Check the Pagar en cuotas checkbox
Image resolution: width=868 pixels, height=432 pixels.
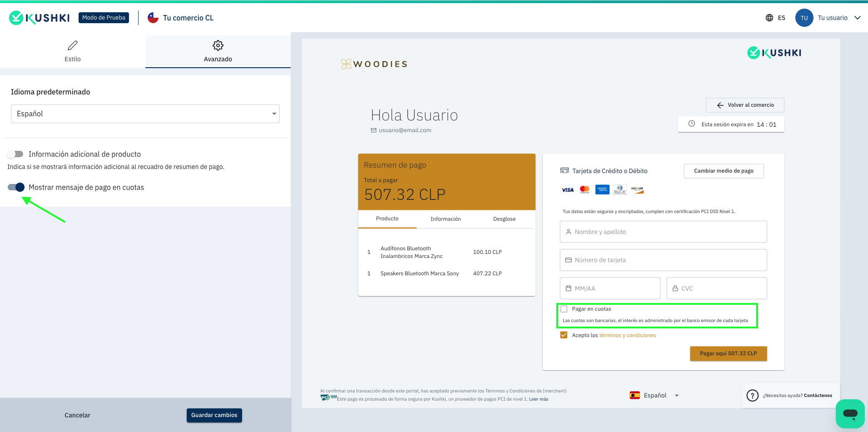[564, 309]
